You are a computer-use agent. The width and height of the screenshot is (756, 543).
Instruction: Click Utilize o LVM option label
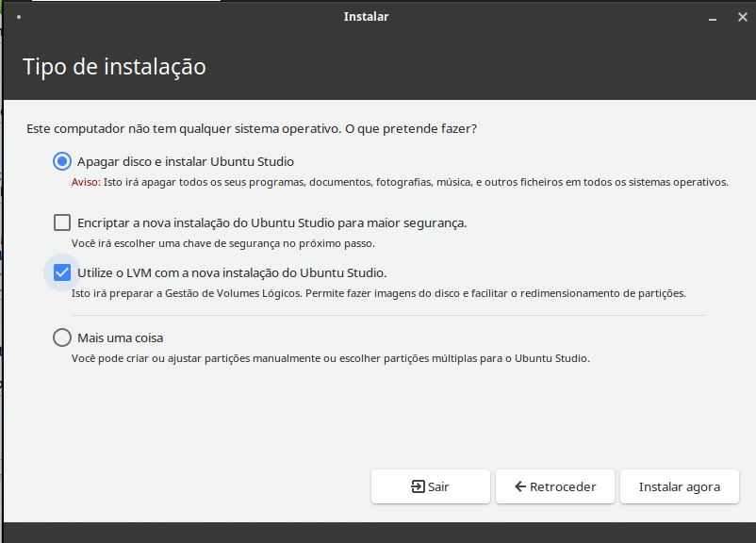click(x=232, y=273)
